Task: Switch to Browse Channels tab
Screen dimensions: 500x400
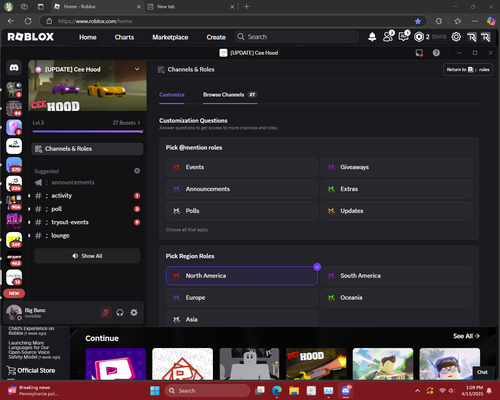Action: [230, 95]
